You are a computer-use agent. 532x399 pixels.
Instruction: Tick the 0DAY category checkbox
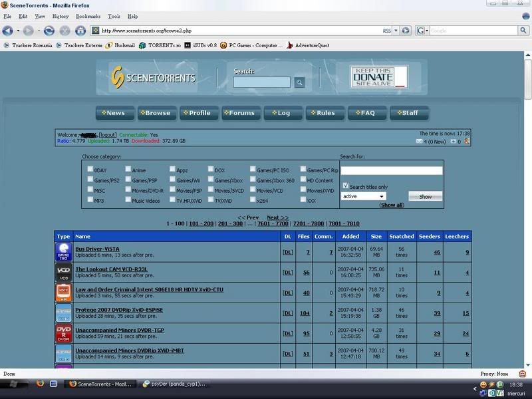click(90, 169)
